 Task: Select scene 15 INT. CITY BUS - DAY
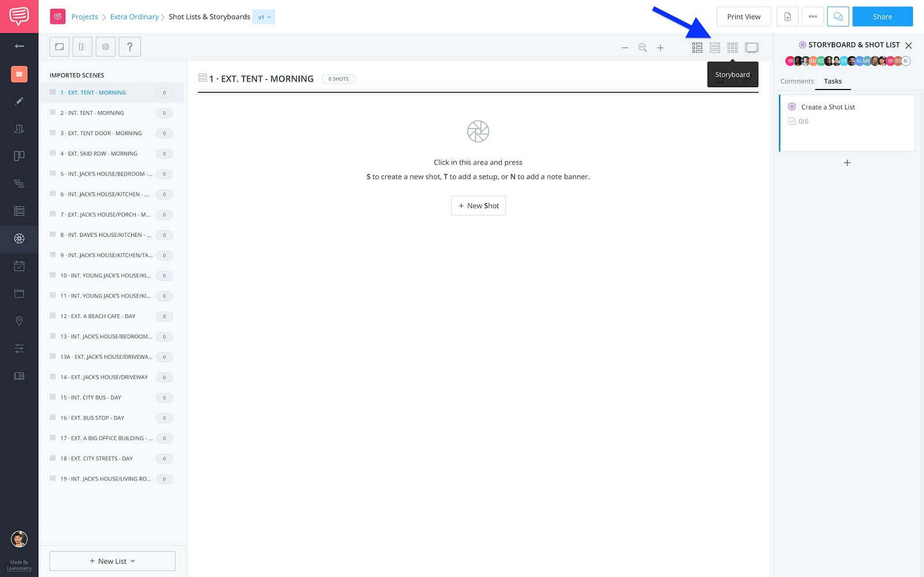(x=111, y=397)
